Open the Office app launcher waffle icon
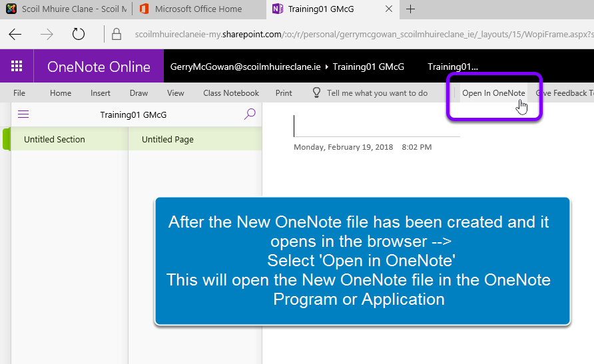The height and width of the screenshot is (364, 594). pos(17,67)
